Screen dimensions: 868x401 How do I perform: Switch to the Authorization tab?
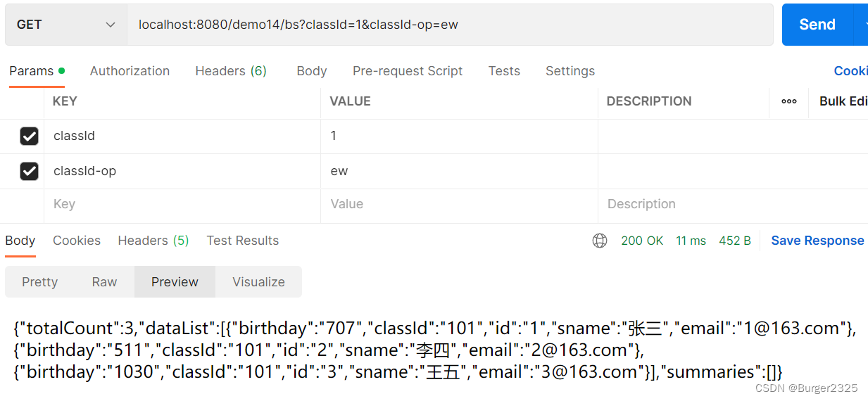pyautogui.click(x=130, y=71)
